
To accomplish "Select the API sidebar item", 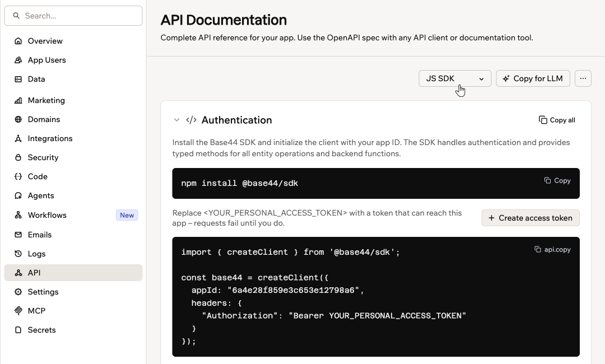I will 73,273.
